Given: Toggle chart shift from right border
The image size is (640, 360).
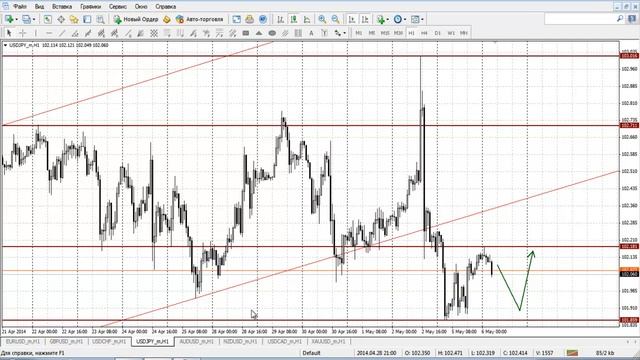Looking at the screenshot, I should [365, 19].
